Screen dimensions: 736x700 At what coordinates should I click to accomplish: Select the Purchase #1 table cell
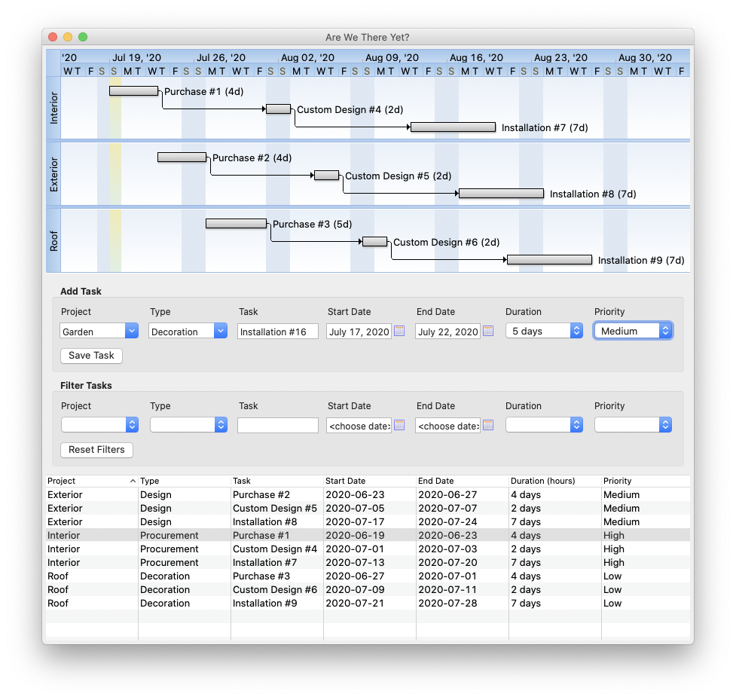[277, 535]
